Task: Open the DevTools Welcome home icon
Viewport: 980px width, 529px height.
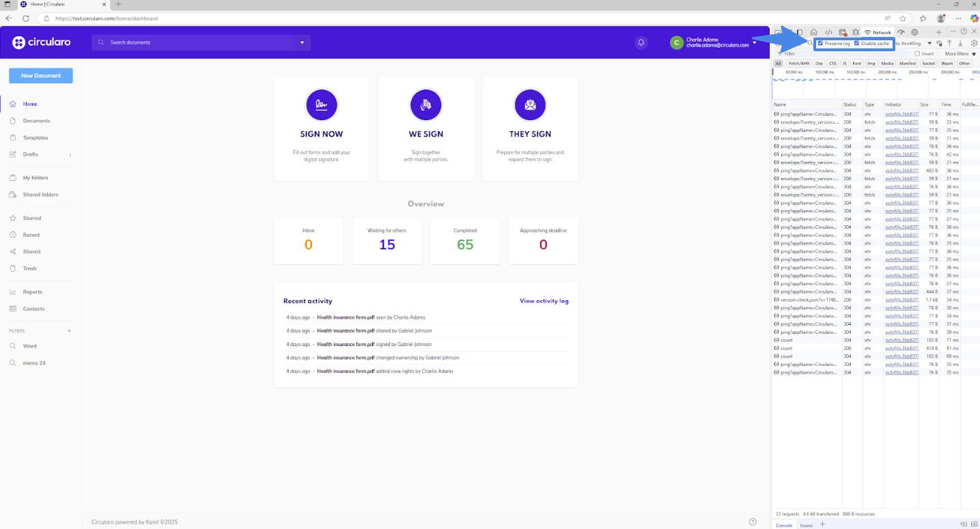Action: point(813,32)
